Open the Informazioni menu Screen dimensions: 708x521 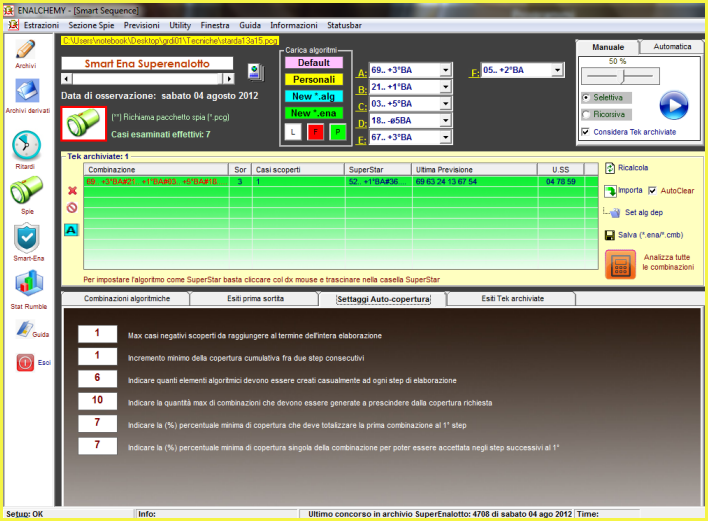[x=294, y=25]
